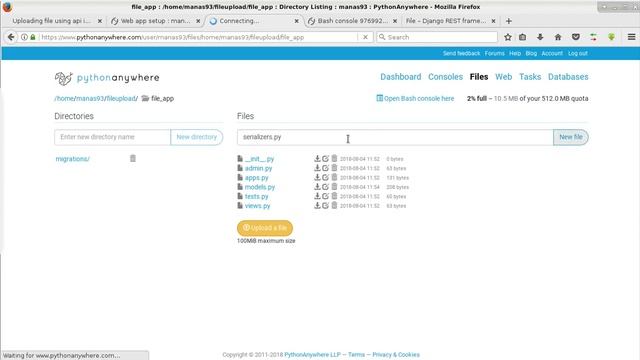Open the Dashboard page
This screenshot has height=360, width=640.
(x=400, y=77)
